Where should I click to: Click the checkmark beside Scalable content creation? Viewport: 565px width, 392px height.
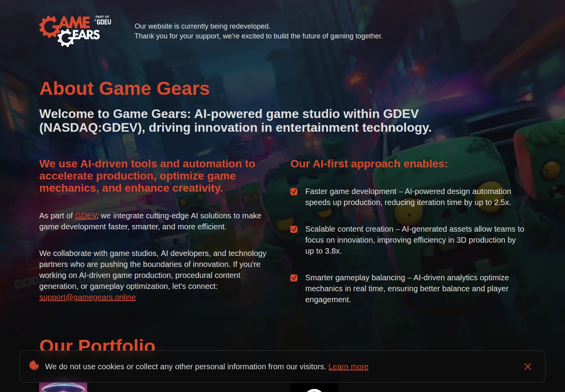pos(294,229)
